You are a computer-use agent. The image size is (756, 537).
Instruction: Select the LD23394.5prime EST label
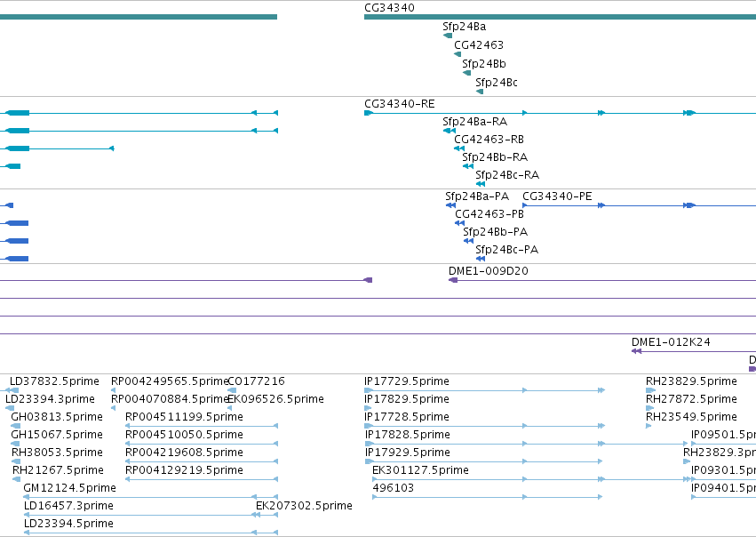pyautogui.click(x=68, y=524)
